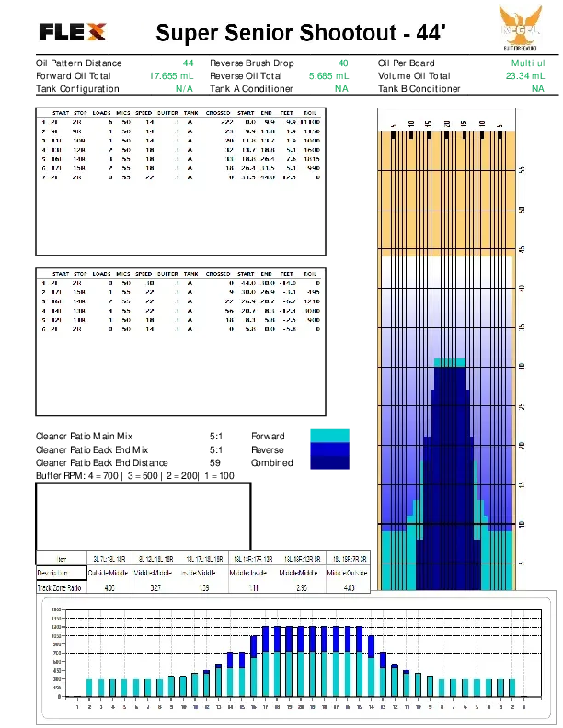The width and height of the screenshot is (563, 728).
Task: Click the Forward Oil Total label
Action: 74,76
